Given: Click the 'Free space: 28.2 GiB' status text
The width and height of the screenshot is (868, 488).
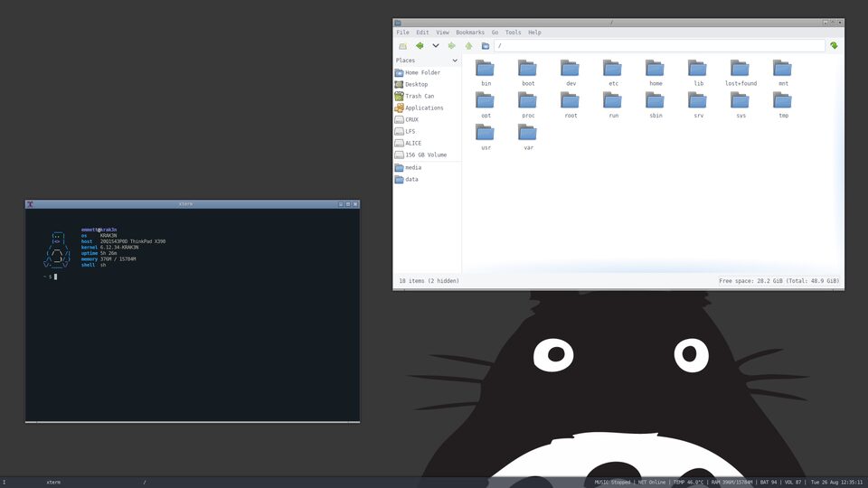Looking at the screenshot, I should 778,281.
